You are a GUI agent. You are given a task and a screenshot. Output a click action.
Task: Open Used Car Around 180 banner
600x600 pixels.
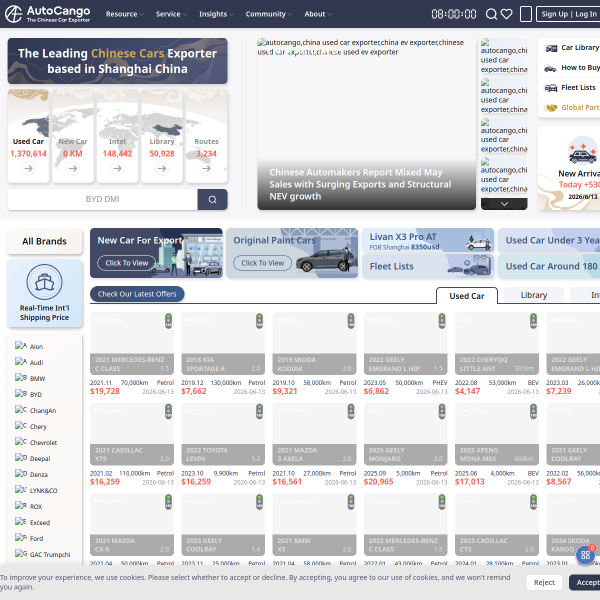(549, 266)
